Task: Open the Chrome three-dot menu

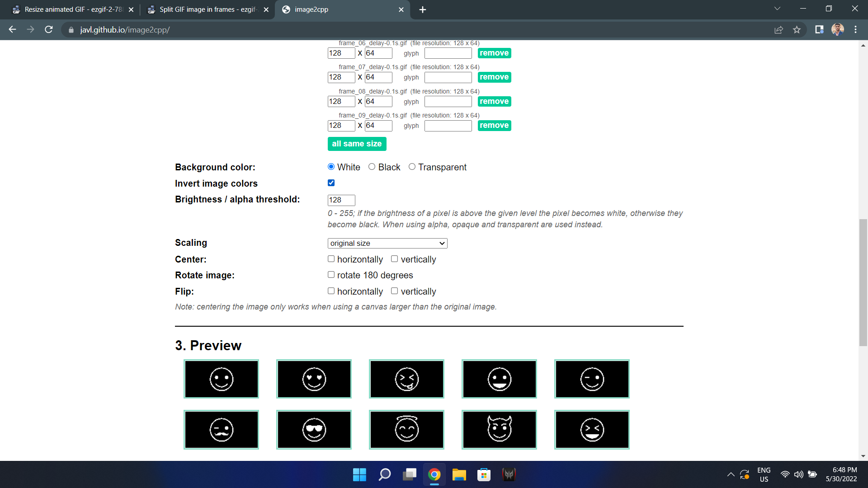Action: pos(855,29)
